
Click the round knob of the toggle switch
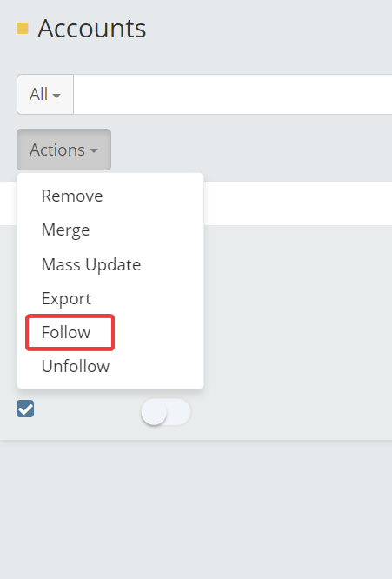click(154, 412)
